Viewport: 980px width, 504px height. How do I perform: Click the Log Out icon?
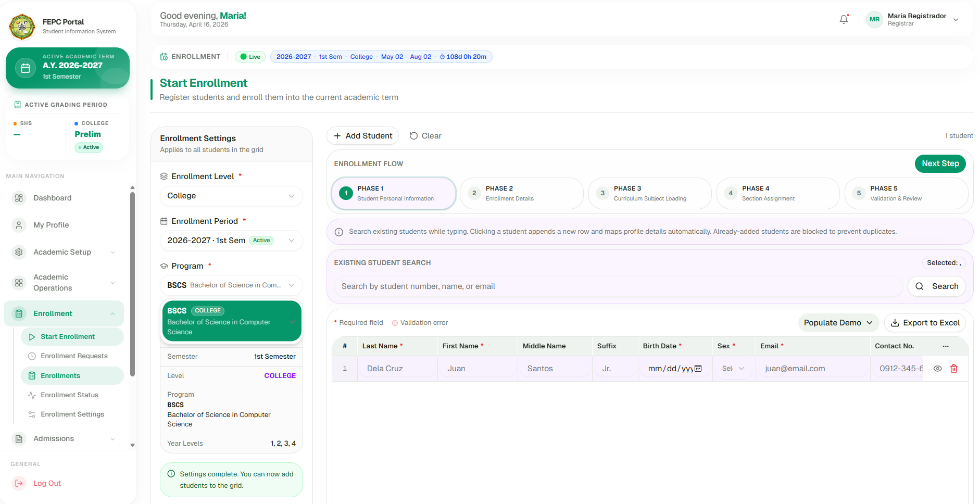[19, 483]
